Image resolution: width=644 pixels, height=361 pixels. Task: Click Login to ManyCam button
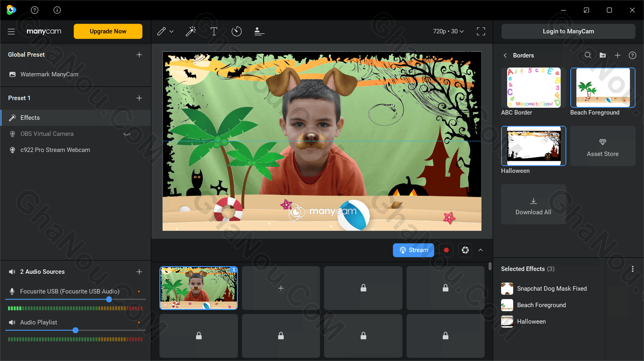point(568,31)
